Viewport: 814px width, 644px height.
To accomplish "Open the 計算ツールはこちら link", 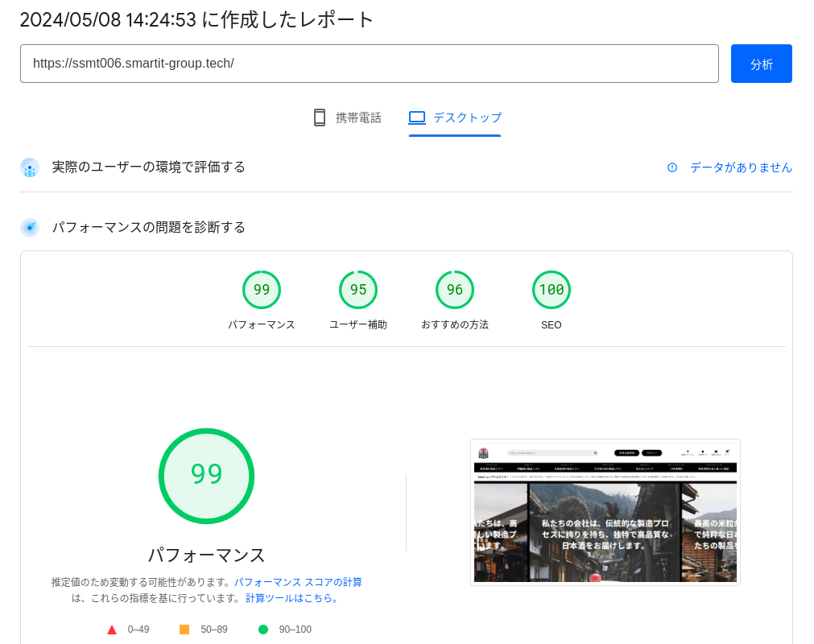I will point(292,598).
